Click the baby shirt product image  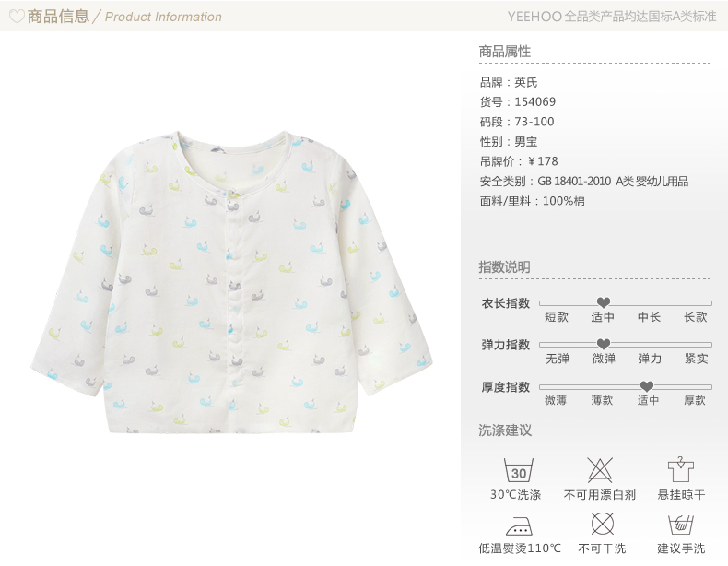[x=231, y=282]
